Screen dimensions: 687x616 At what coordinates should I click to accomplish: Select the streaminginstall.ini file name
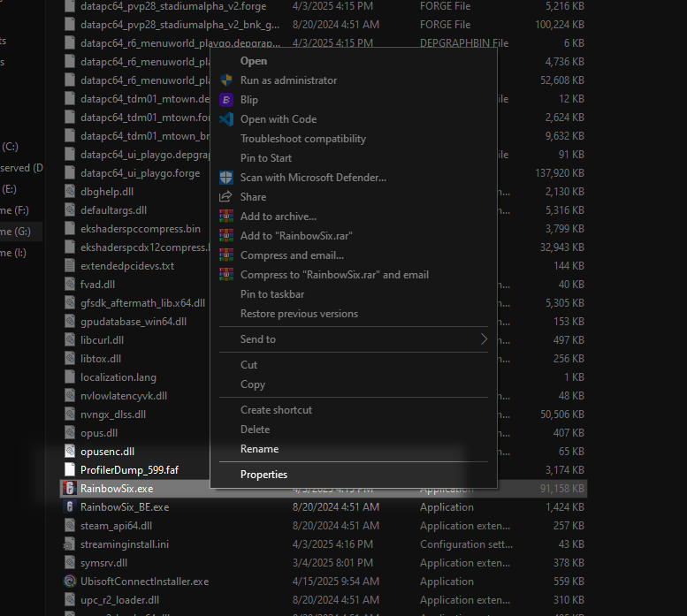point(125,544)
